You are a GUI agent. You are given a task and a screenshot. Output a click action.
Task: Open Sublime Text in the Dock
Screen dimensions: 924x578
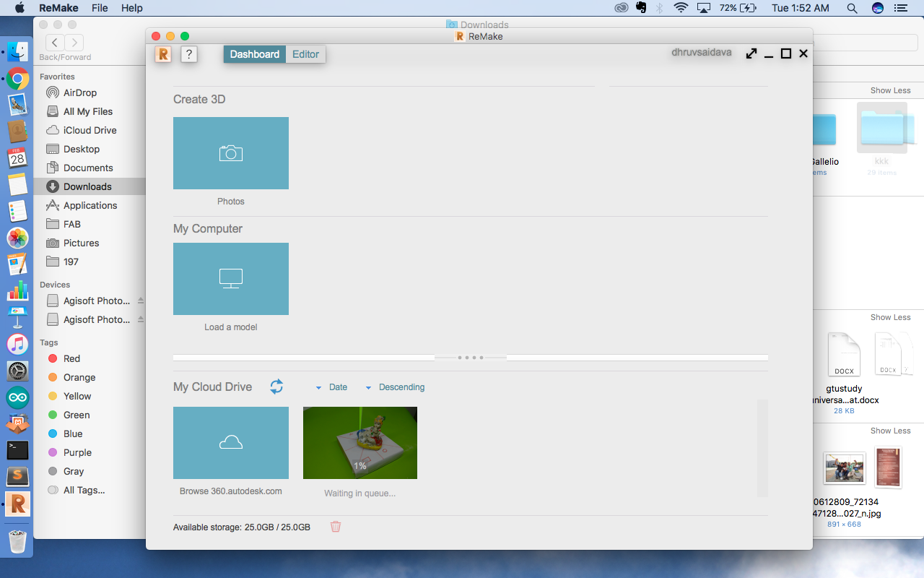[17, 477]
